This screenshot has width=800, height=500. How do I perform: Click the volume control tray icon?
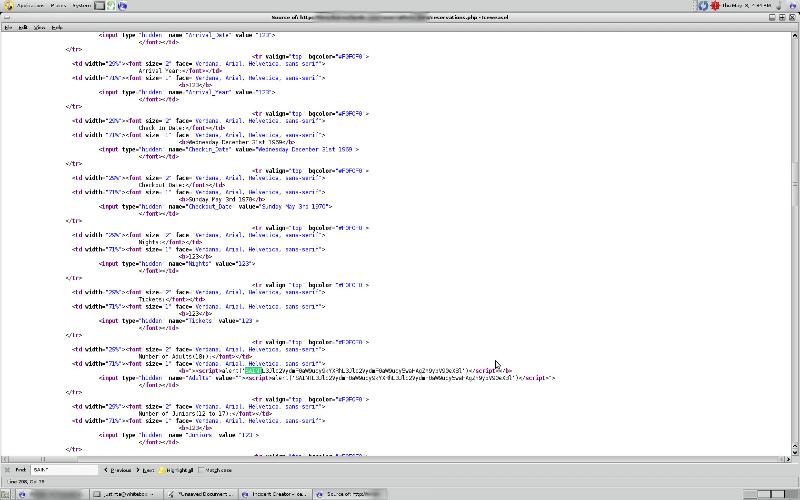coord(779,6)
